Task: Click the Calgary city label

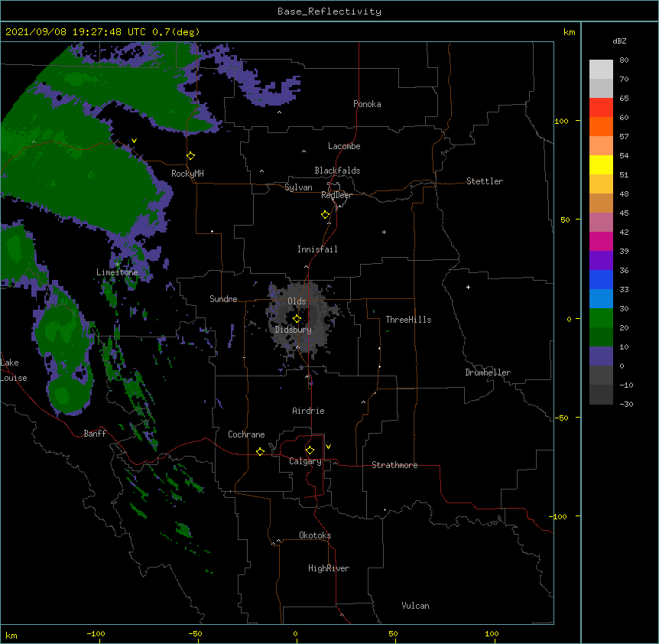Action: pos(306,461)
